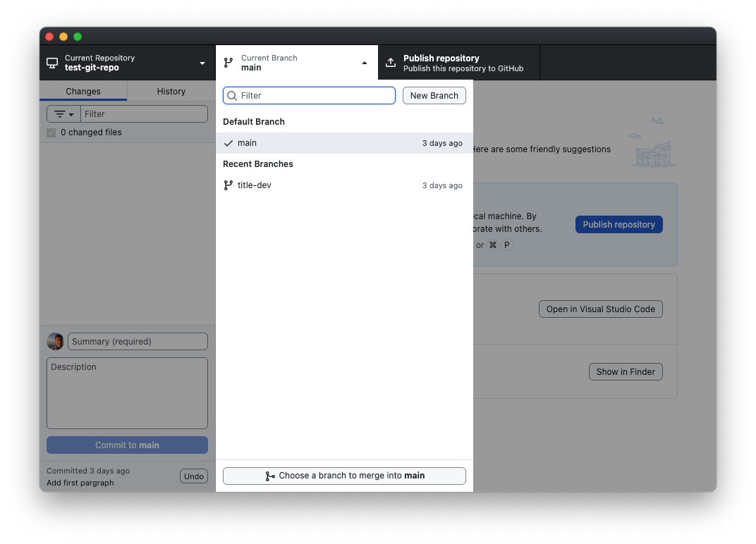Click the friendly suggestions text

[x=542, y=149]
